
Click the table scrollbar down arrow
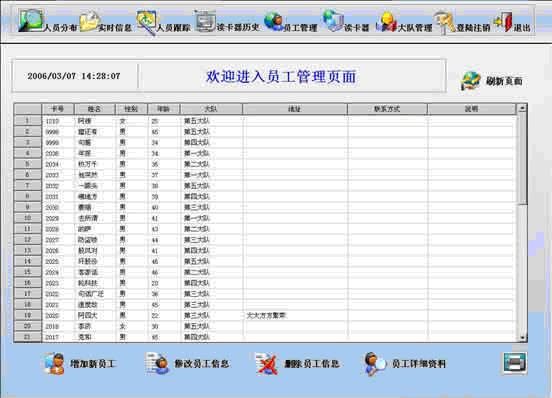(522, 338)
